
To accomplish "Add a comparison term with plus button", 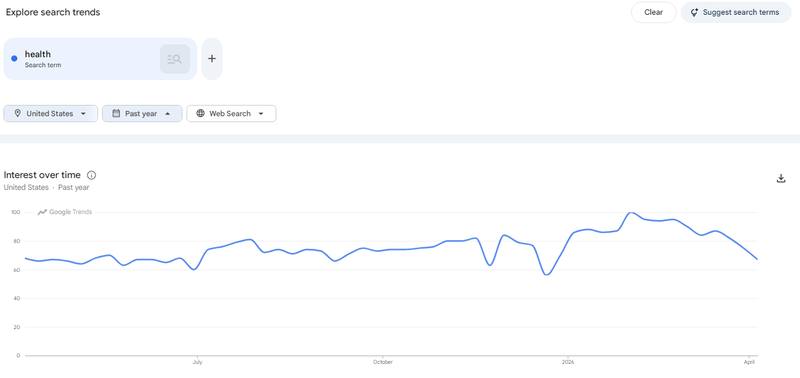I will [212, 59].
